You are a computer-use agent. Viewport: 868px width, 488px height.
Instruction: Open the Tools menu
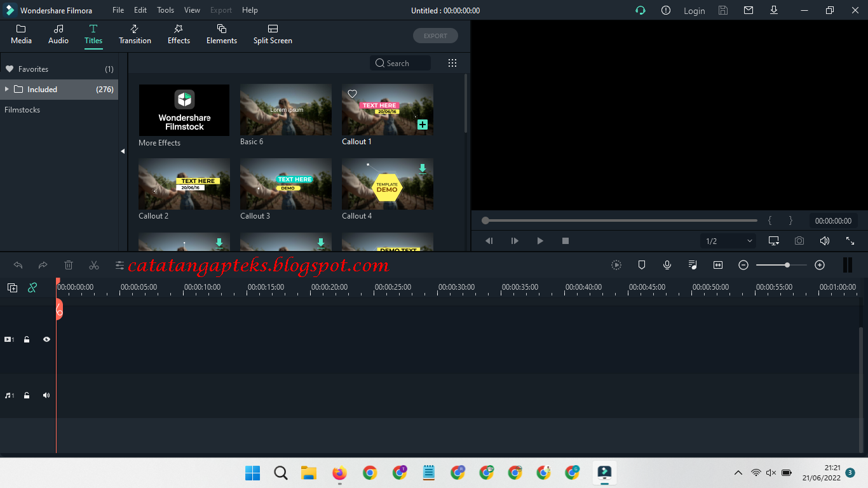pyautogui.click(x=165, y=10)
